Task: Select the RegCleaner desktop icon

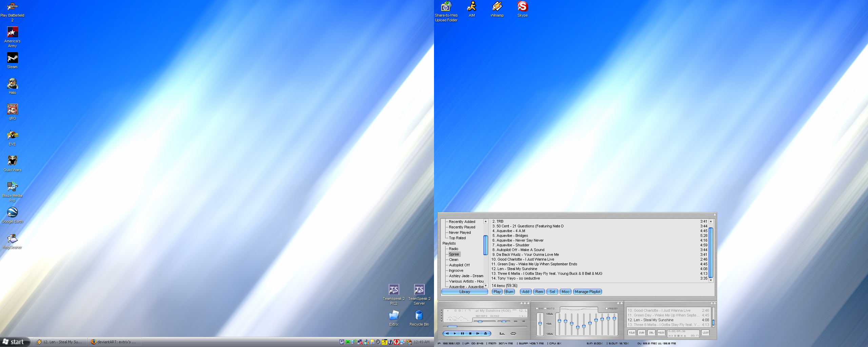Action: click(12, 241)
